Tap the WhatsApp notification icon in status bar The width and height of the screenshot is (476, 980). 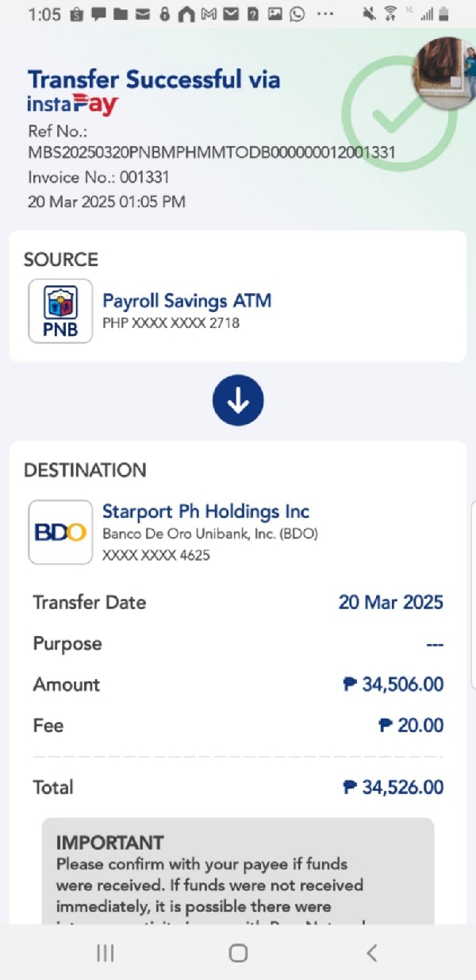click(297, 14)
